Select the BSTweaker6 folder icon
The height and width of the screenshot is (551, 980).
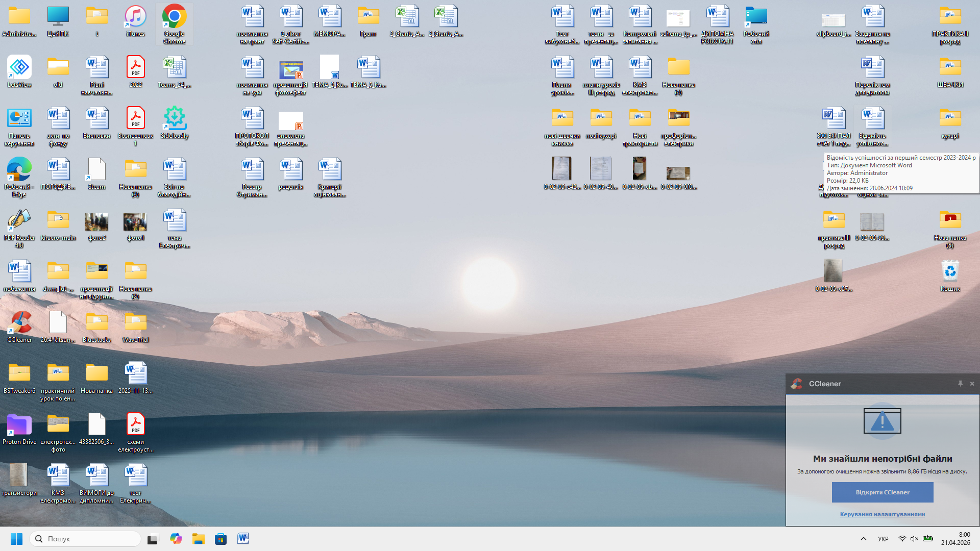[19, 378]
